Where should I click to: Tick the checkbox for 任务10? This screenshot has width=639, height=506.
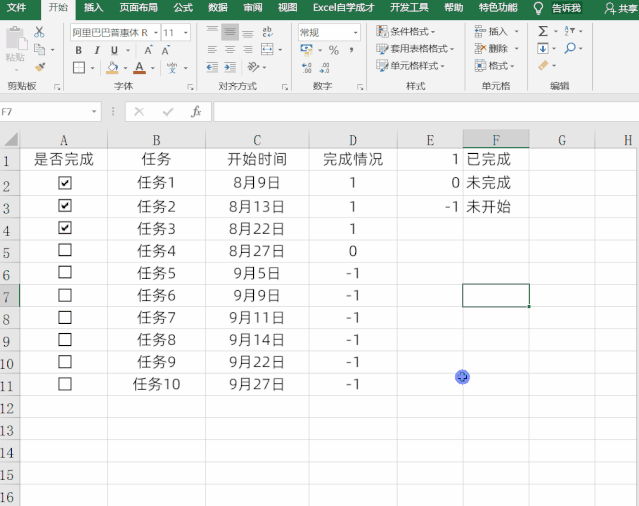click(65, 384)
